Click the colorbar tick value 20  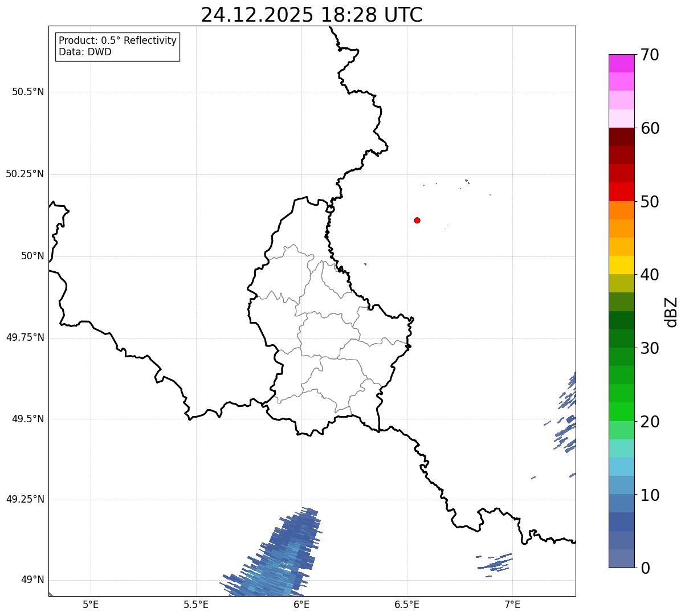tap(650, 422)
